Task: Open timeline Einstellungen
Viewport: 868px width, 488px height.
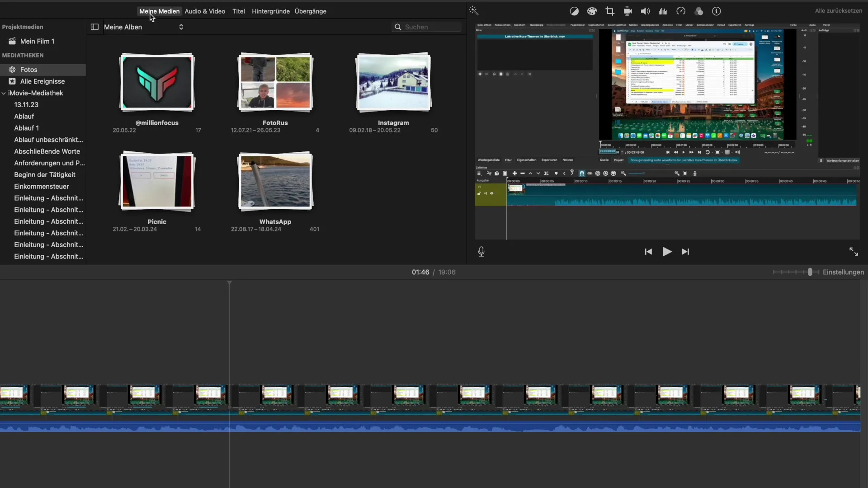Action: 843,272
